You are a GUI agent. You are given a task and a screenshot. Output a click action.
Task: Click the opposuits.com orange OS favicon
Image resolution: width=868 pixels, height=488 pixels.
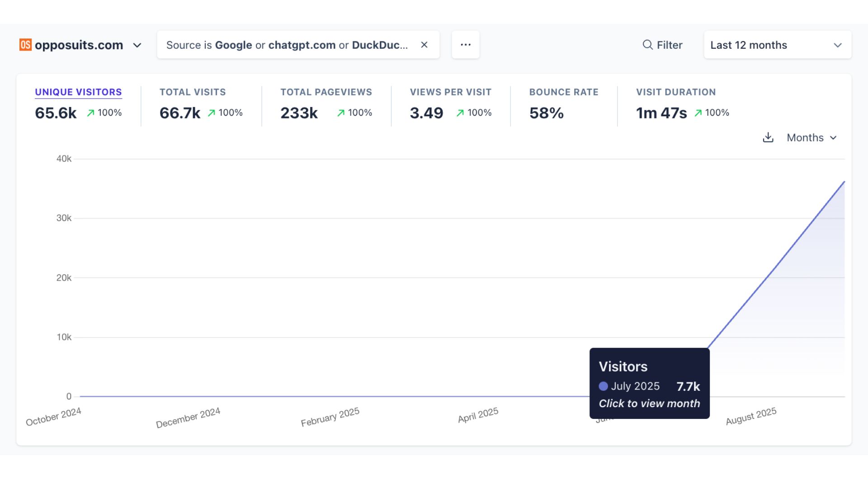[x=25, y=45]
